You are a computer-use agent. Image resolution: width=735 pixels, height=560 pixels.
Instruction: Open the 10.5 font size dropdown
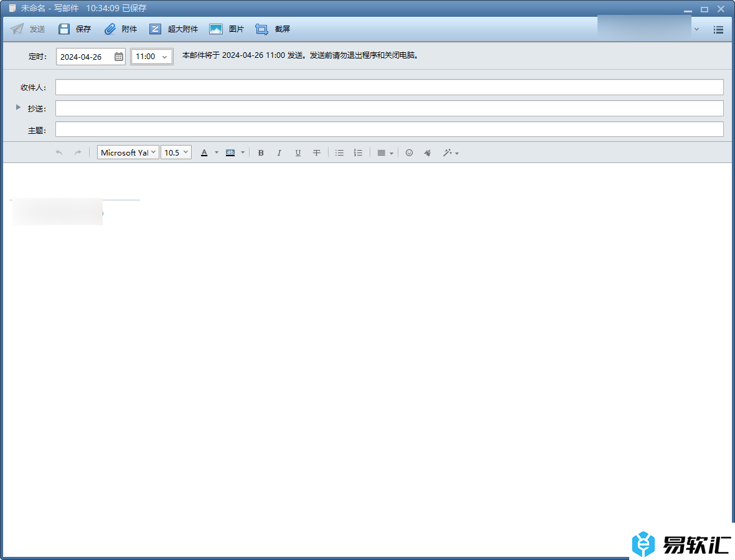(x=176, y=152)
